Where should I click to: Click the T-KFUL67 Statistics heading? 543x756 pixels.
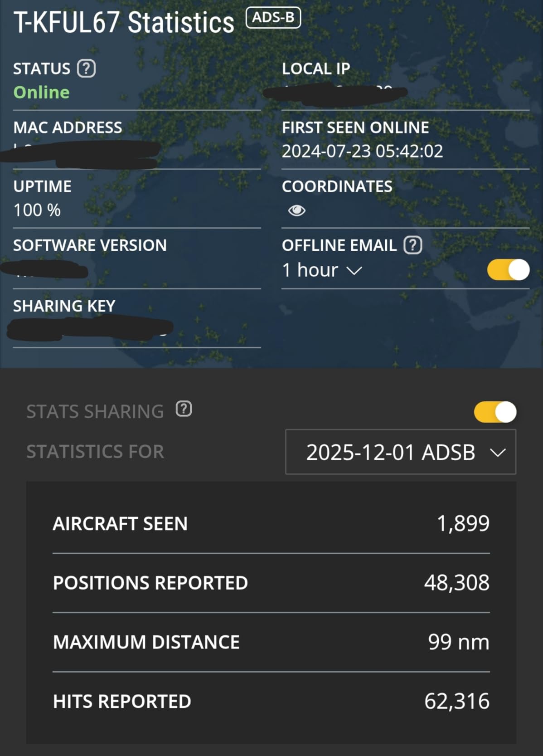[x=124, y=23]
